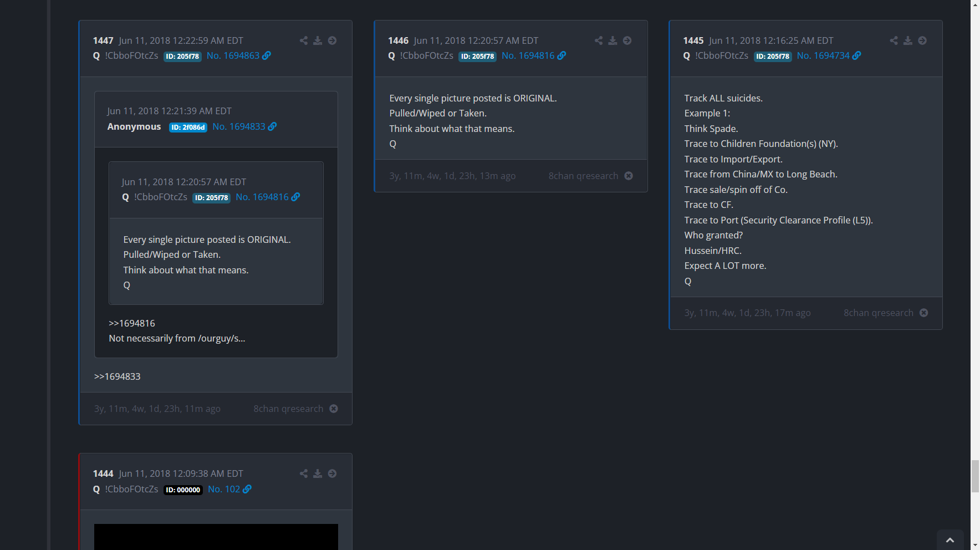Click the x-circle icon in post 1445 footer
The width and height of the screenshot is (980, 550).
point(923,313)
